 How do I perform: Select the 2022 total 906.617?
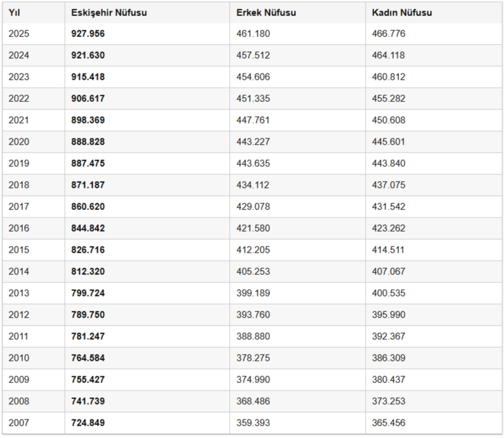click(x=88, y=98)
